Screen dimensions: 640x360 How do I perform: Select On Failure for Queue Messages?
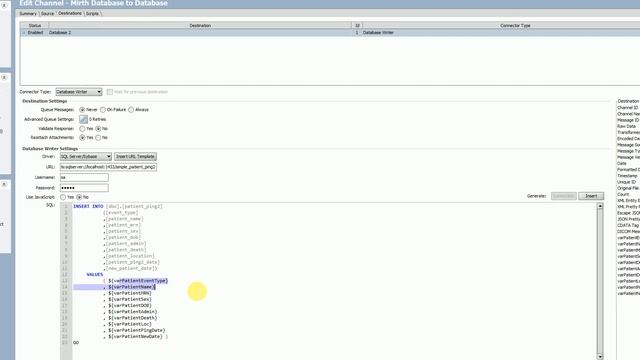(103, 110)
